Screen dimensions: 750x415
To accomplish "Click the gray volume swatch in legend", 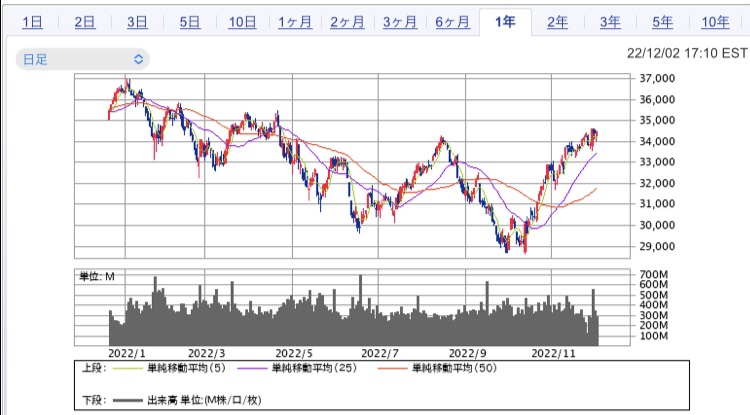I will click(128, 401).
